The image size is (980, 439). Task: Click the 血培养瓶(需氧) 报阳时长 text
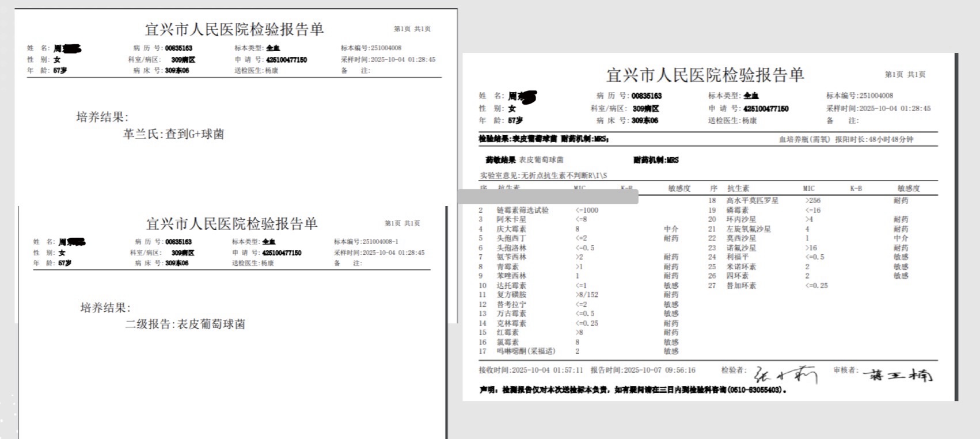(846, 139)
